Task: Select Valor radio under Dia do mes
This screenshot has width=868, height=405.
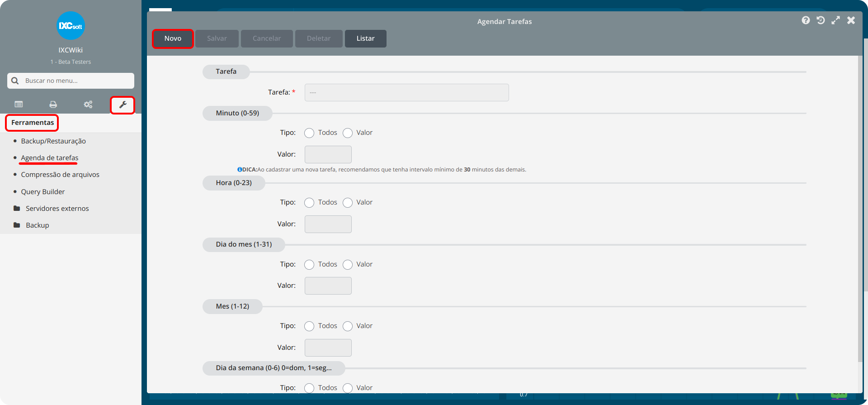Action: point(348,265)
